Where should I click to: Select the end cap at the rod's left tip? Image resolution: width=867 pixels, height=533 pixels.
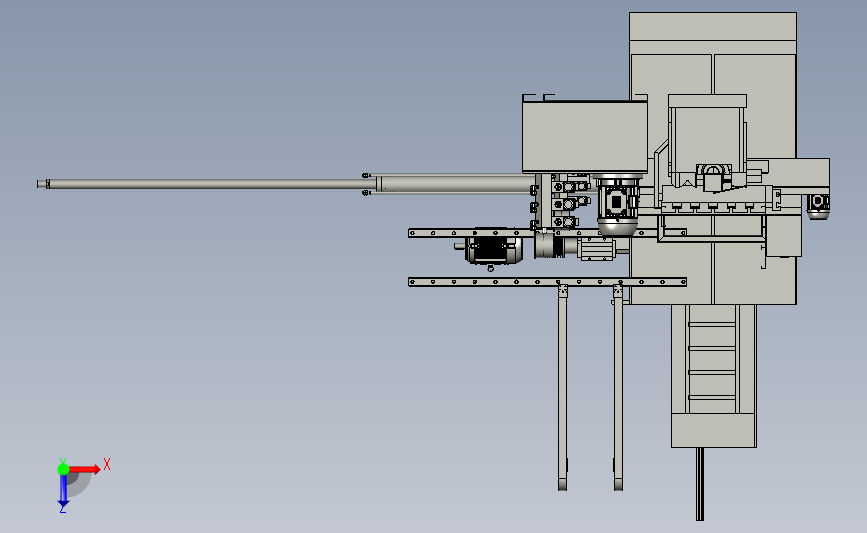tap(43, 184)
